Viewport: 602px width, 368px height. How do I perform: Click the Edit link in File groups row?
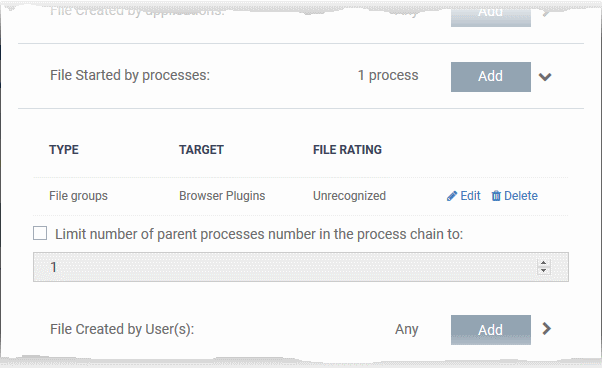click(x=470, y=196)
